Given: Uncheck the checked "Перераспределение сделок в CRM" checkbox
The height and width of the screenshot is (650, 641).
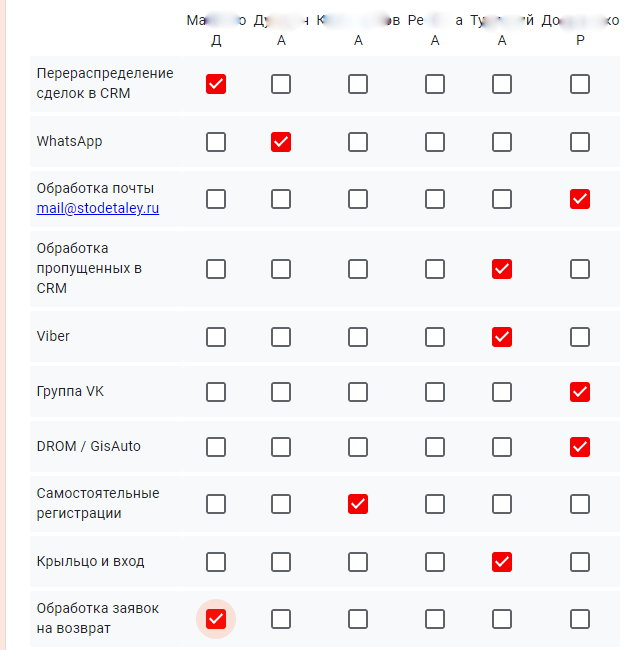Looking at the screenshot, I should click(216, 84).
